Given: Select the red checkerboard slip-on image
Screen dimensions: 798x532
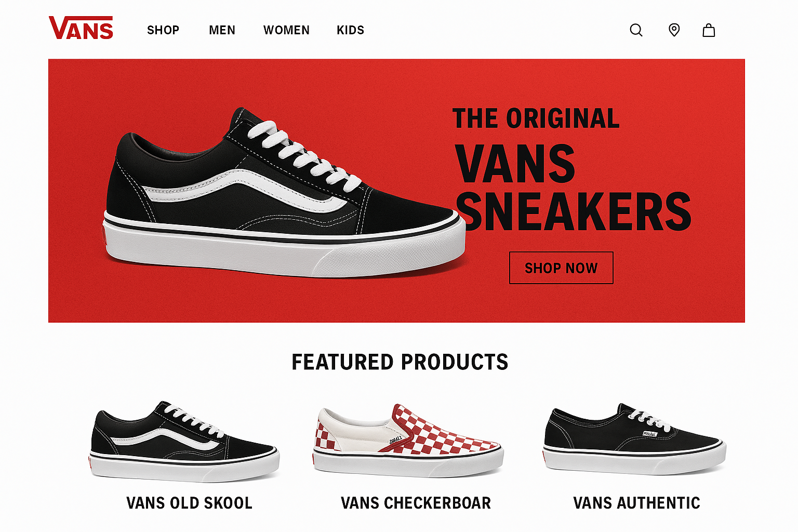Looking at the screenshot, I should 408,441.
